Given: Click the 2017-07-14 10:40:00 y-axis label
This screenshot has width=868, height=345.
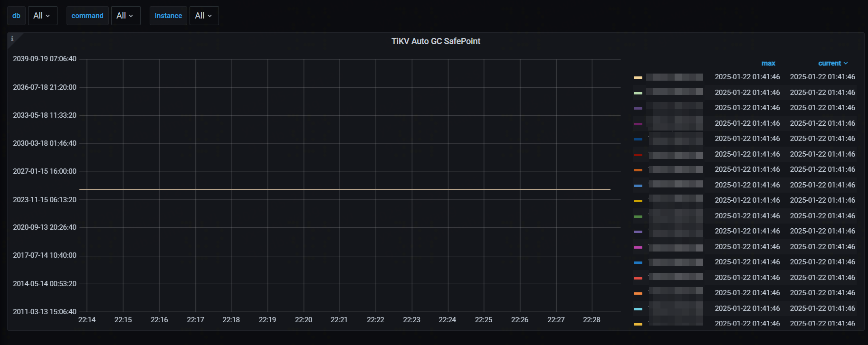Looking at the screenshot, I should click(45, 255).
